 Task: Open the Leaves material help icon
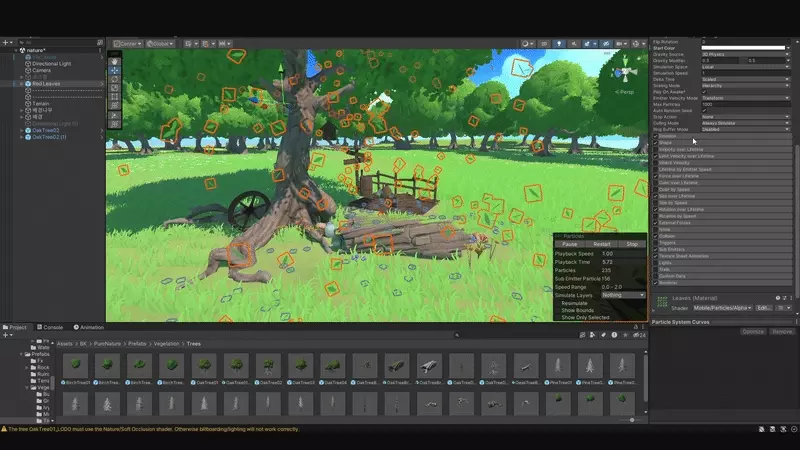tap(778, 298)
